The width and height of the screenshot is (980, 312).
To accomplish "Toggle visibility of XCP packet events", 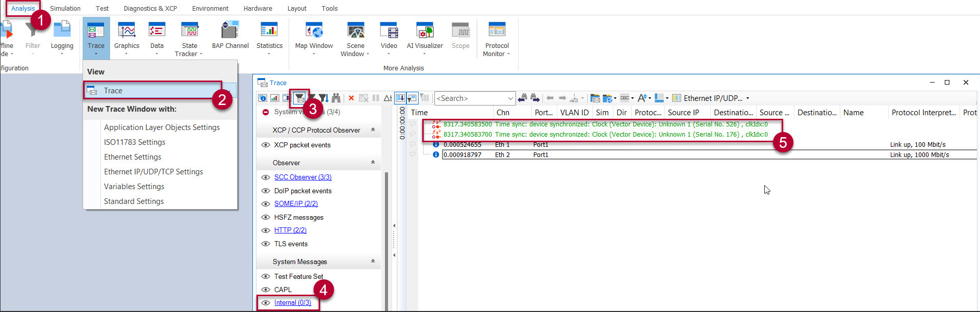I will click(x=266, y=145).
